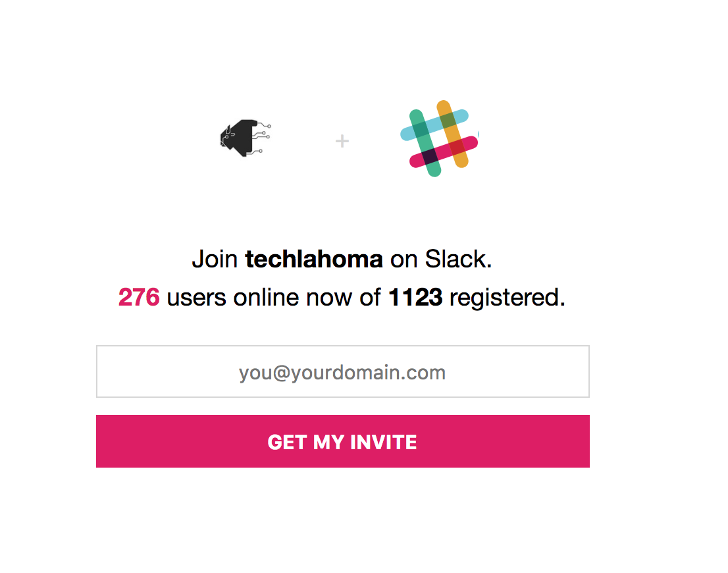Click the gray plus sign between logos
The width and height of the screenshot is (728, 573).
342,141
